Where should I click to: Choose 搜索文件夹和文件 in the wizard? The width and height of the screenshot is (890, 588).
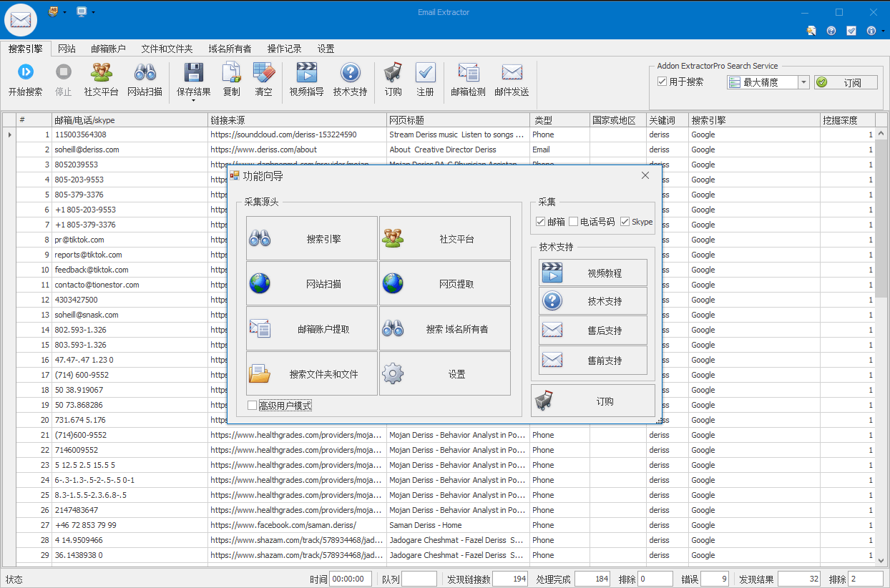pos(312,374)
